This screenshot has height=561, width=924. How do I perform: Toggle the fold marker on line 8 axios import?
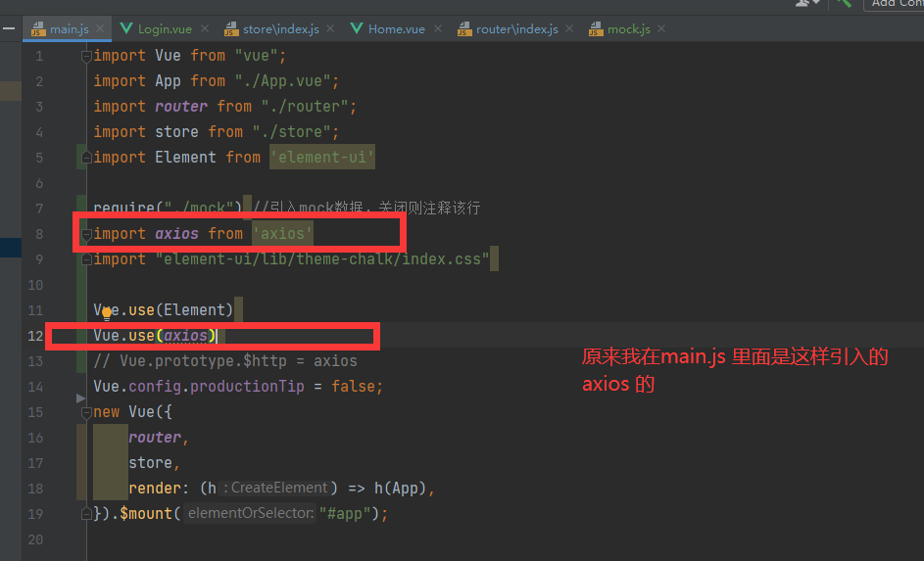click(x=86, y=234)
